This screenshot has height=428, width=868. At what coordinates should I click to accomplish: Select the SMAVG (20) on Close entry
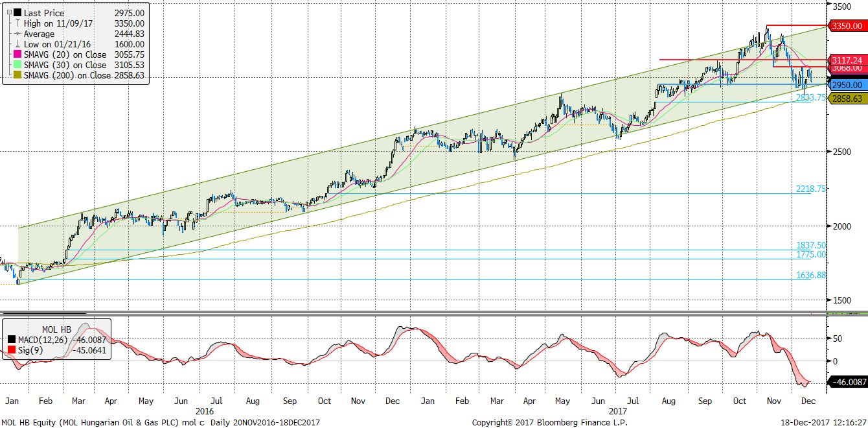click(78, 54)
